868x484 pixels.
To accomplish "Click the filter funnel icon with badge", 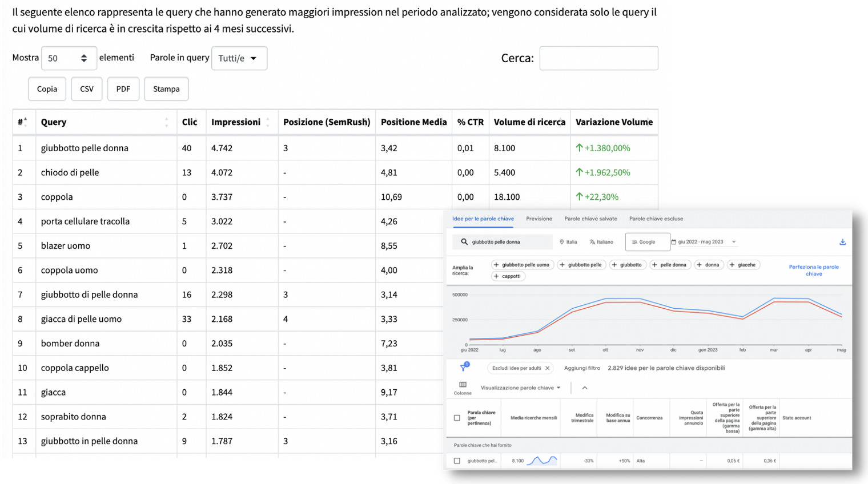I will [464, 367].
